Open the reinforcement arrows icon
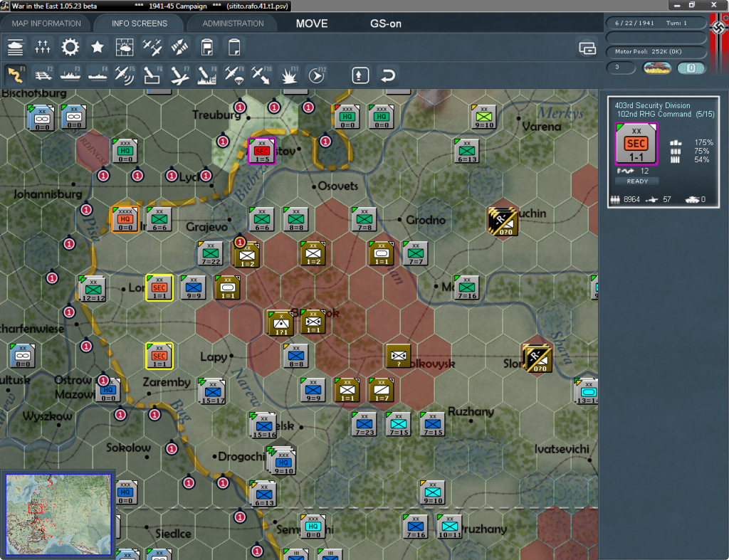 coord(179,47)
